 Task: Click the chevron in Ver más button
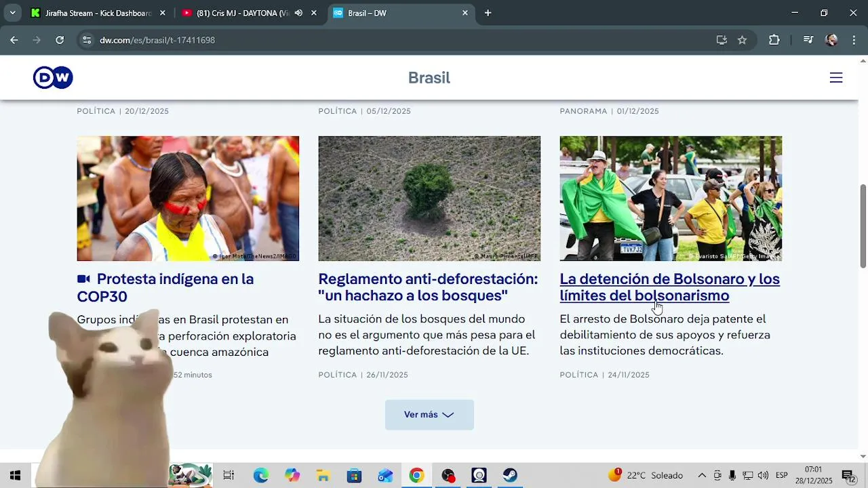point(448,415)
